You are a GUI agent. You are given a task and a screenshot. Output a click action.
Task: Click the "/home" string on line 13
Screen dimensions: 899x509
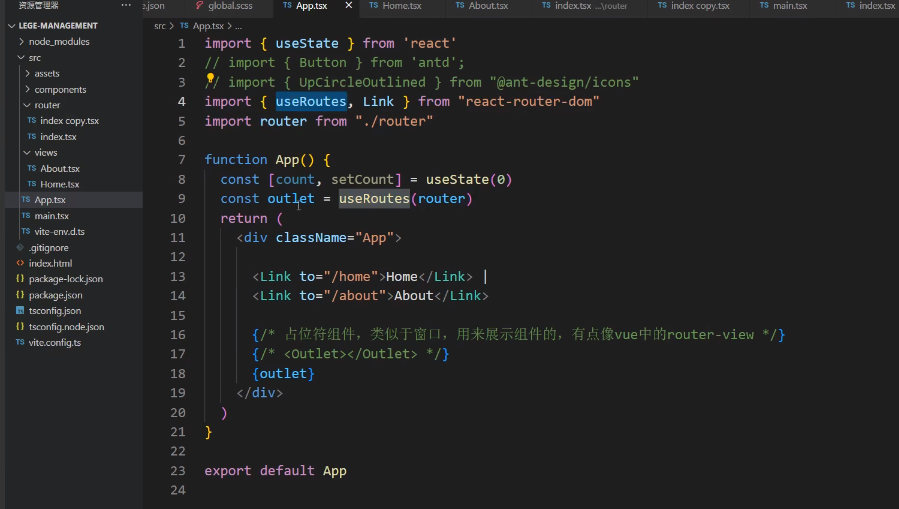[350, 277]
